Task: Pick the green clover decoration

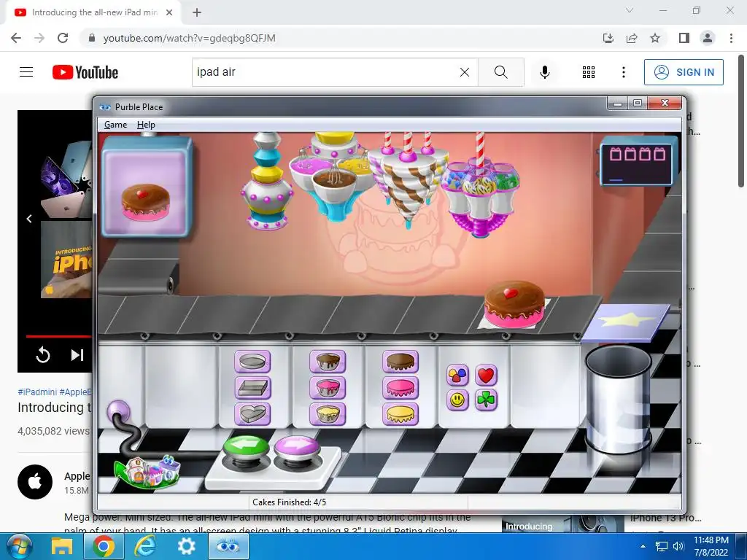Action: pyautogui.click(x=486, y=400)
